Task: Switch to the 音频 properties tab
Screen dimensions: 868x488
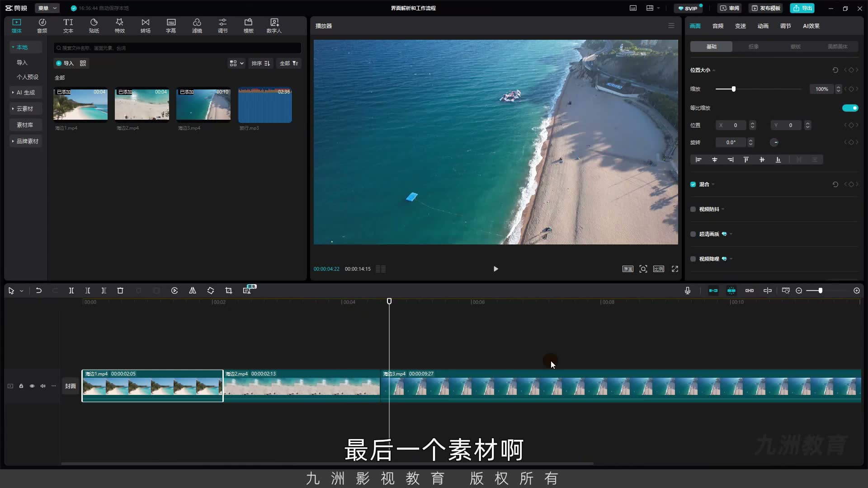Action: click(718, 26)
